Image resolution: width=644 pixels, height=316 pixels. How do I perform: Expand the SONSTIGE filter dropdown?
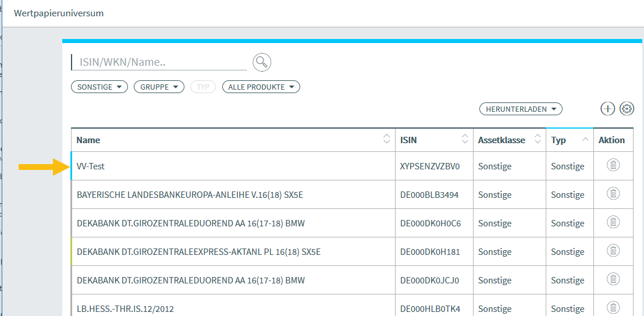(x=99, y=87)
